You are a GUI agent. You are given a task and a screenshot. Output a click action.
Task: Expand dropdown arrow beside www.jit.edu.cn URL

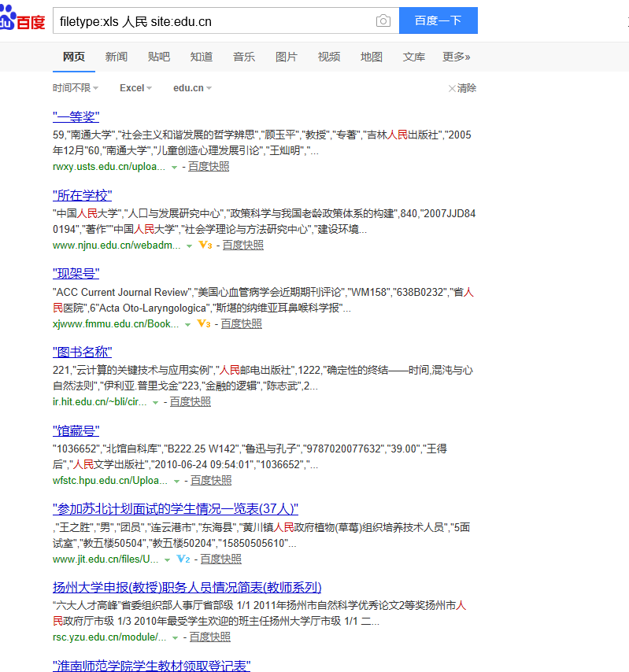click(167, 560)
